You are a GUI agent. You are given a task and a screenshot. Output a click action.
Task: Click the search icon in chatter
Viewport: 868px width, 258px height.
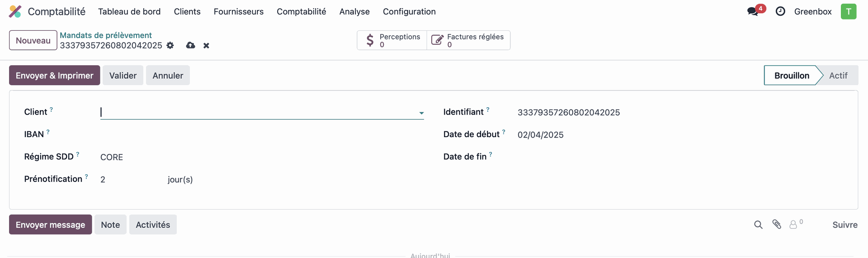tap(758, 225)
